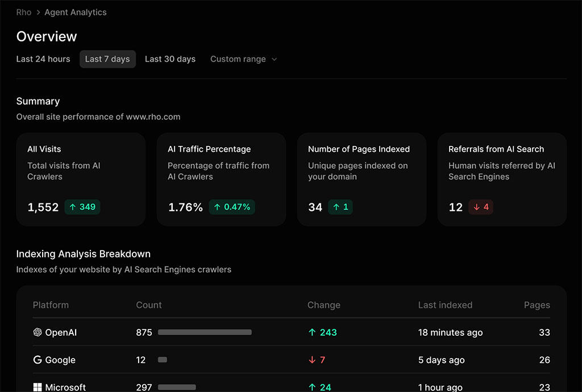Click the red down arrow next to Google's 7
The image size is (582, 392).
pyautogui.click(x=312, y=360)
